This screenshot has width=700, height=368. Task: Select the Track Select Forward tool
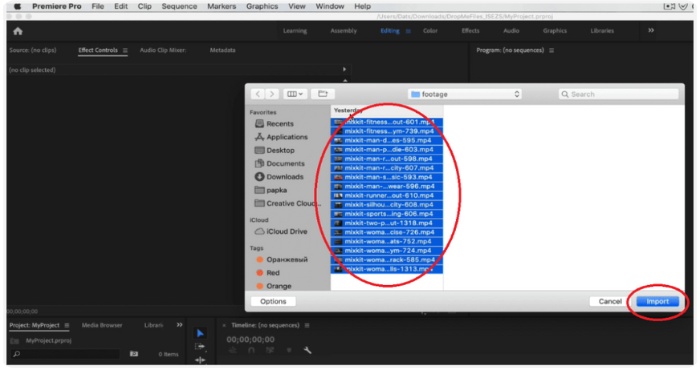pos(200,347)
